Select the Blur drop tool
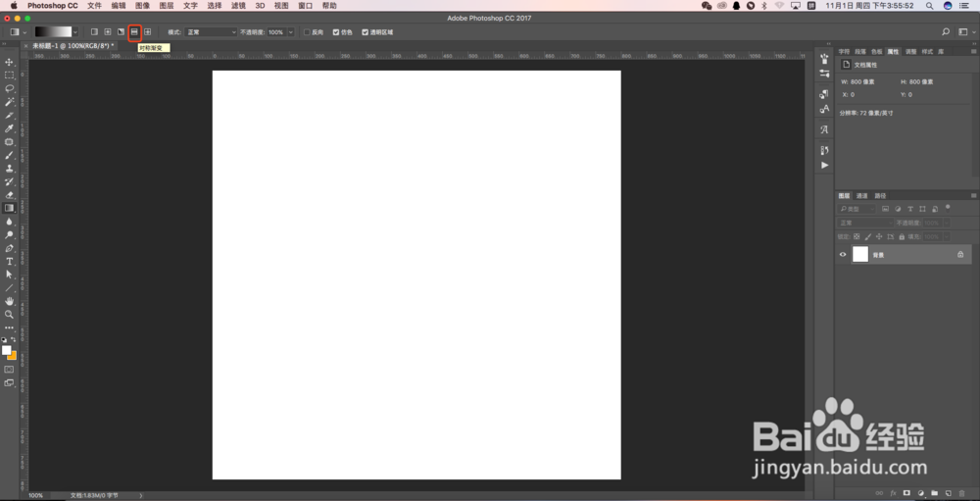The height and width of the screenshot is (501, 980). click(x=10, y=222)
